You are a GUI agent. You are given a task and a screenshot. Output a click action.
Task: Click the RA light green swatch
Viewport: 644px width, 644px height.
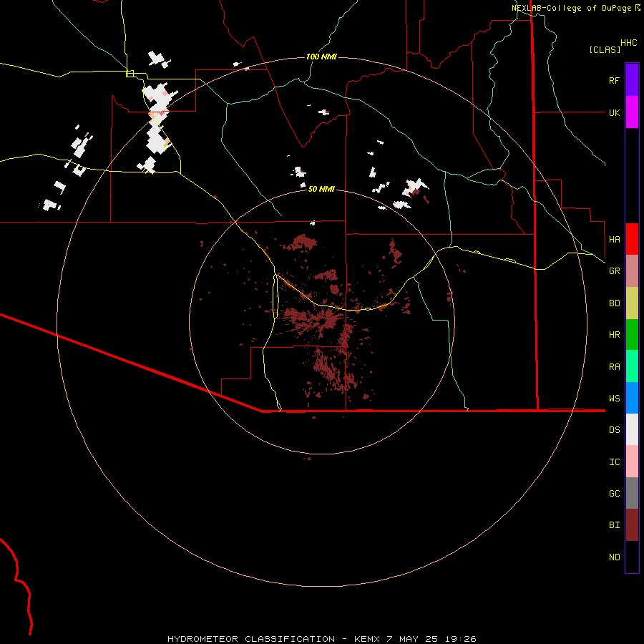(632, 366)
